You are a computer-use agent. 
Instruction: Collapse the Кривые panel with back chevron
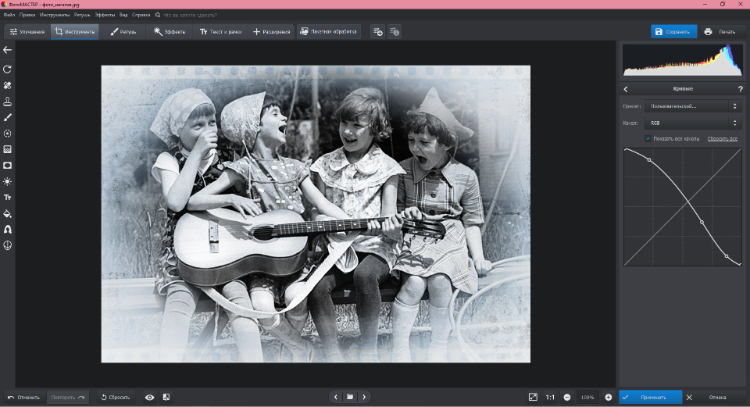[626, 89]
